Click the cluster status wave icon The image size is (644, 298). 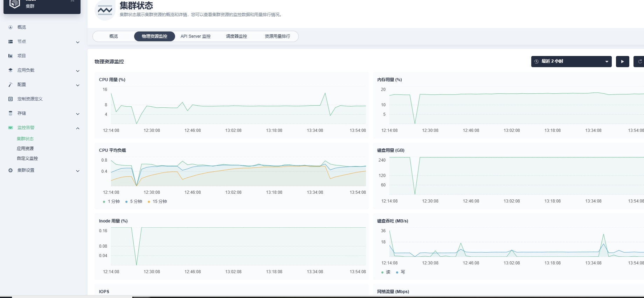pos(105,10)
